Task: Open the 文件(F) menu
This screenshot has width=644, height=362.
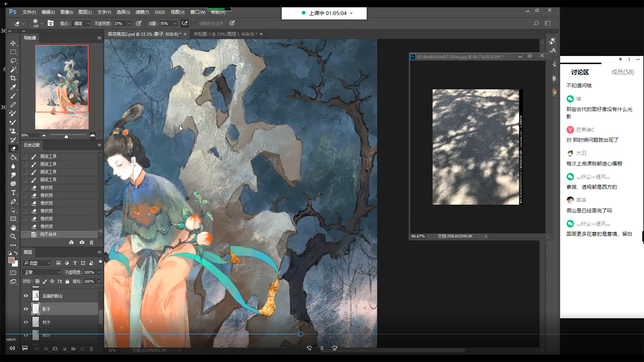Action: point(29,12)
